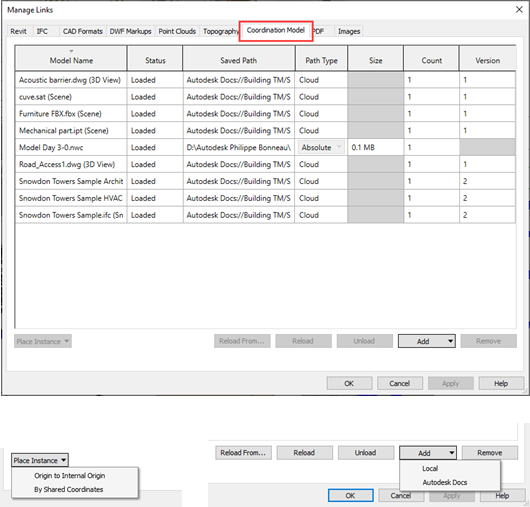Select Snowdon Towers Sample.ifc row

click(x=265, y=215)
